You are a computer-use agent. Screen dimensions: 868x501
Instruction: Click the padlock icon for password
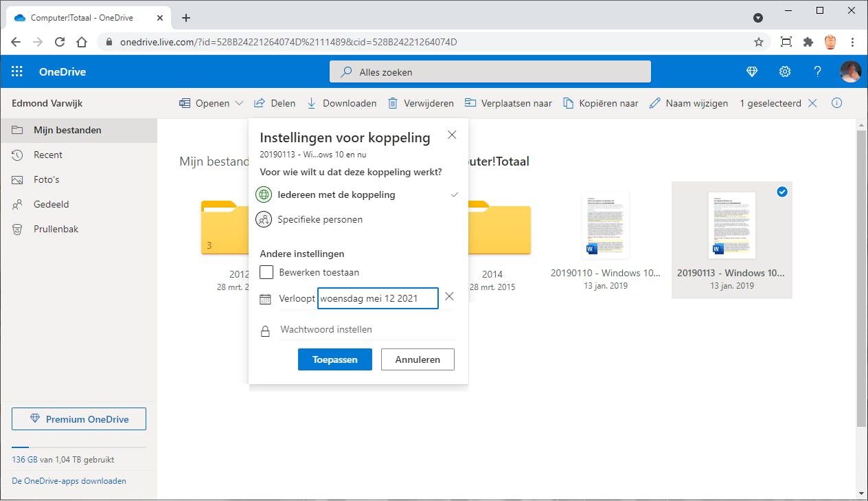(x=265, y=331)
